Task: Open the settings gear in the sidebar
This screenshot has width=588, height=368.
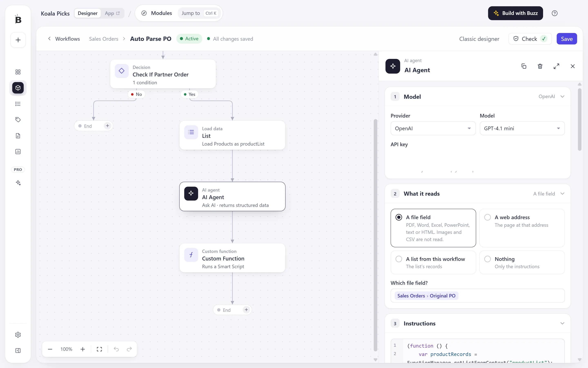Action: click(x=18, y=335)
